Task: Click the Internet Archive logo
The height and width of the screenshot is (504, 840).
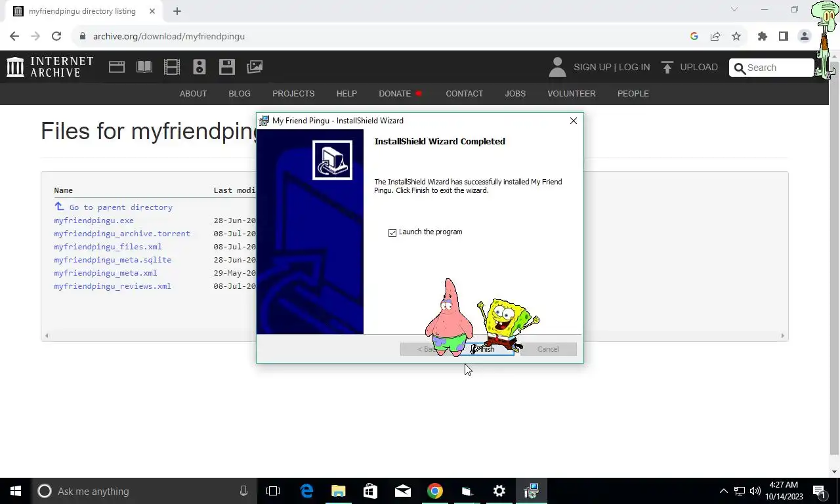Action: click(50, 67)
